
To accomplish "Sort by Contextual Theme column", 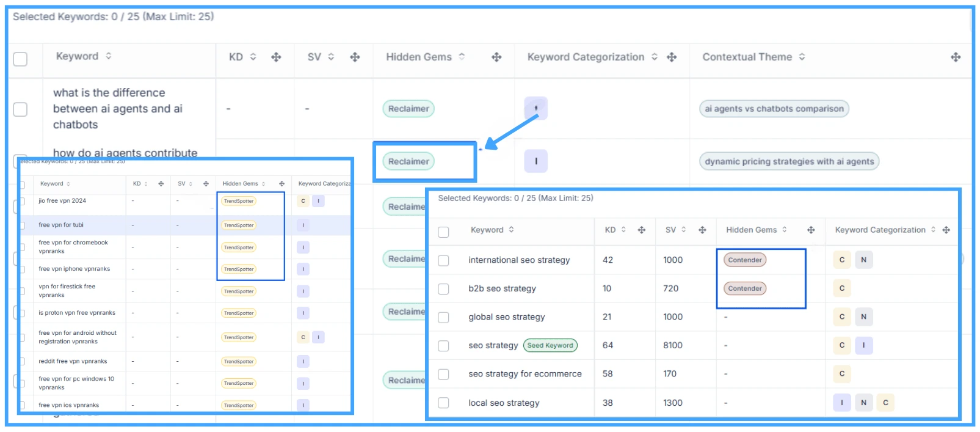I will [x=802, y=57].
